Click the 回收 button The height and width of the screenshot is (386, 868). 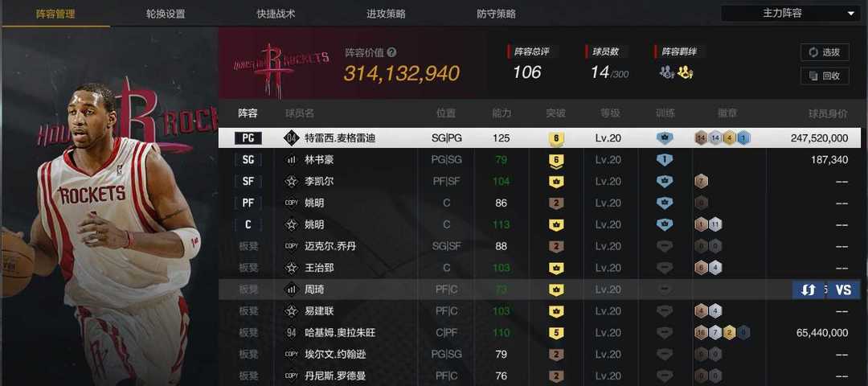point(825,76)
